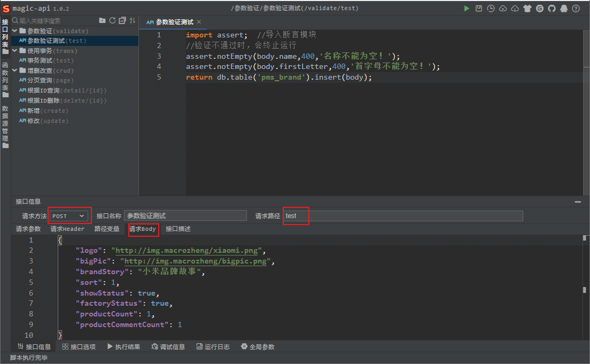Select the 参数验证测试(test) API item

coord(75,41)
